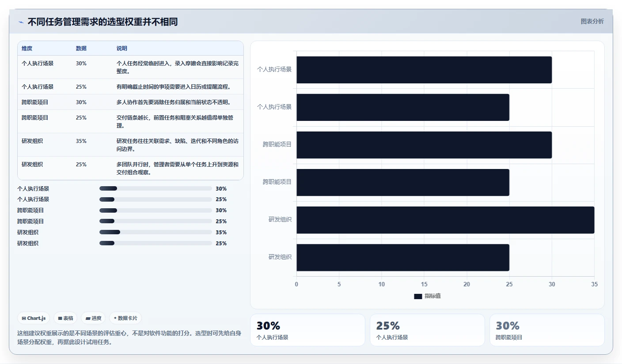Click the 个人执行场景 chart bar reaching 30

coord(424,70)
